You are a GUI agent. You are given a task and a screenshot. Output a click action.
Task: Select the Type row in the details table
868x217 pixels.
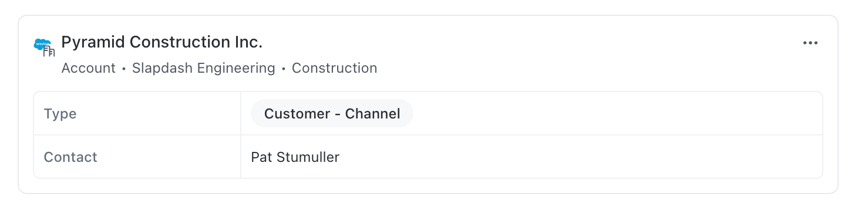pyautogui.click(x=428, y=114)
